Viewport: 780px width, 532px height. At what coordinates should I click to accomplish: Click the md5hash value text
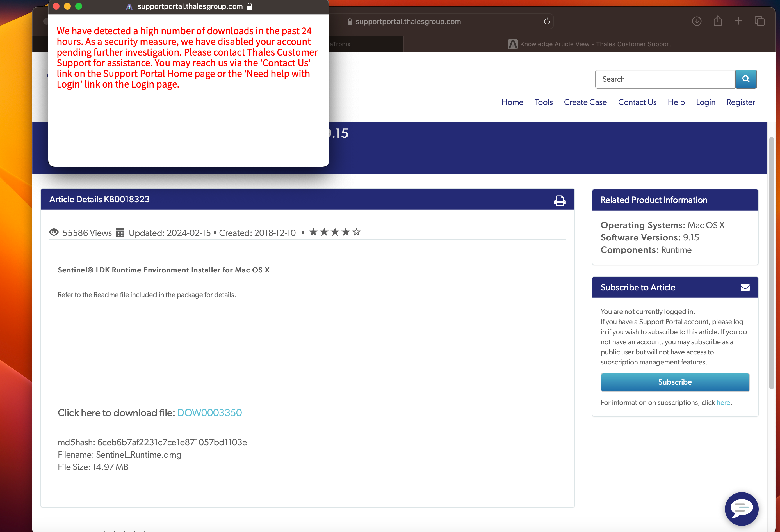tap(172, 442)
